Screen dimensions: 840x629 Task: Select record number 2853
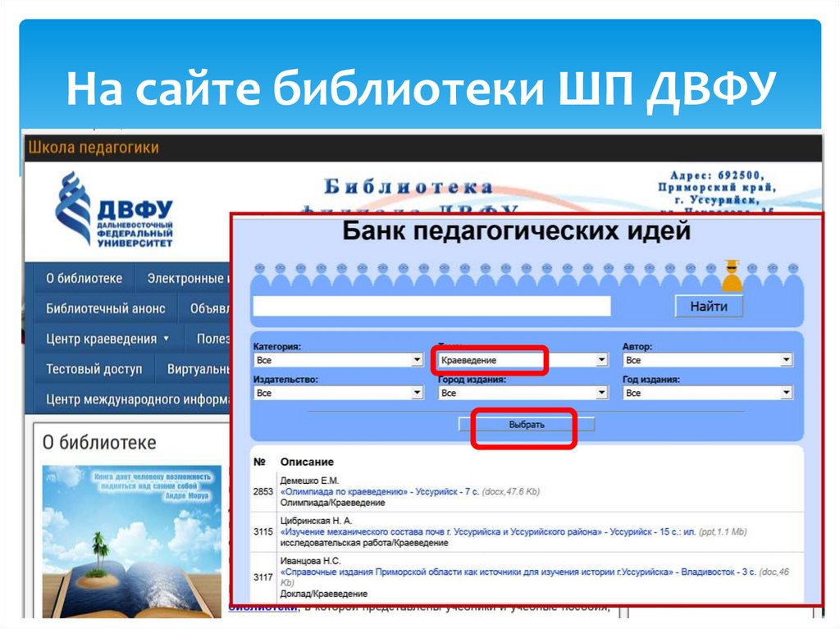click(x=263, y=491)
